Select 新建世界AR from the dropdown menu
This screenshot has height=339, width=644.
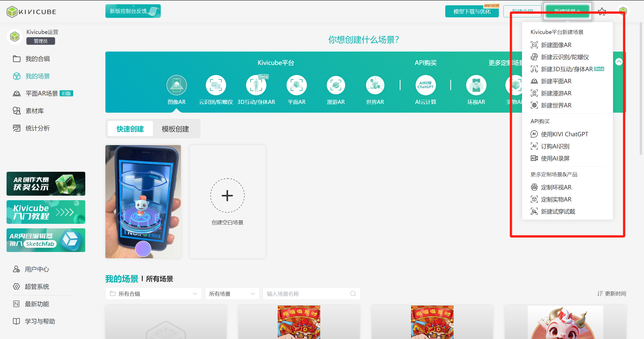click(x=556, y=105)
